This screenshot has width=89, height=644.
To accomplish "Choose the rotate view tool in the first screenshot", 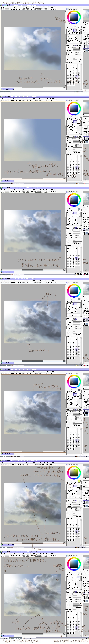I will point(71,28).
